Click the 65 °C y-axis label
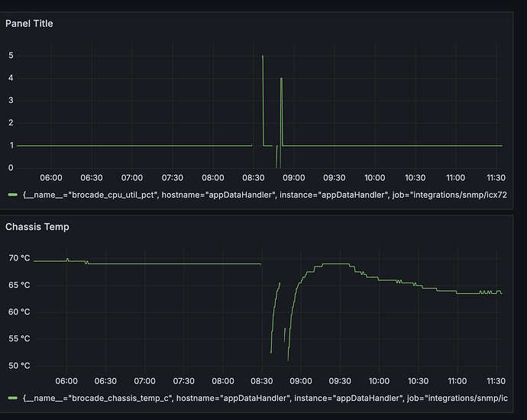 pos(19,285)
